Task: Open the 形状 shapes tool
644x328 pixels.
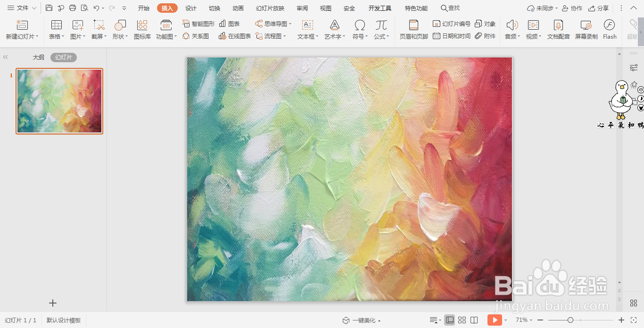Action: click(x=120, y=30)
